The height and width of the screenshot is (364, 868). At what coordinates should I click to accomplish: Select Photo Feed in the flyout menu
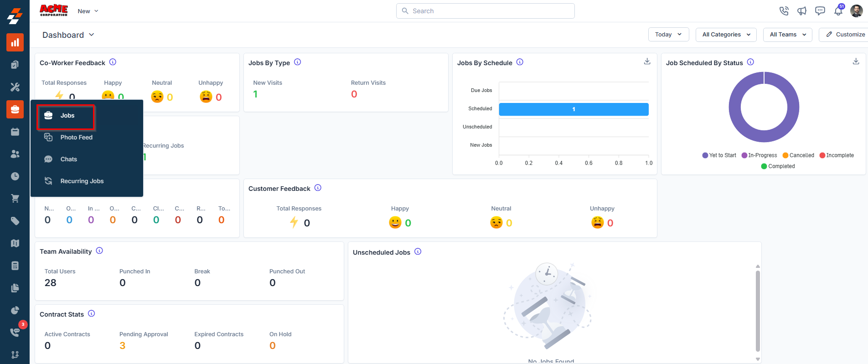point(87,138)
